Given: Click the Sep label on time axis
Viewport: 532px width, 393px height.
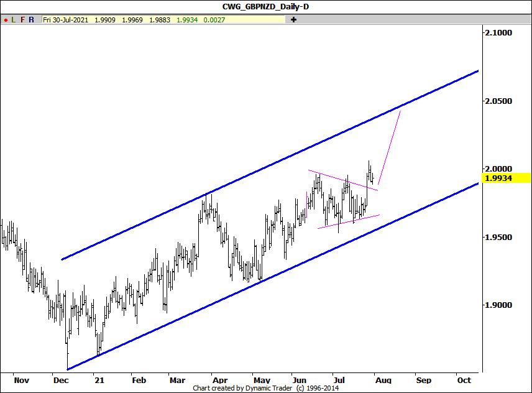Looking at the screenshot, I should pos(424,380).
